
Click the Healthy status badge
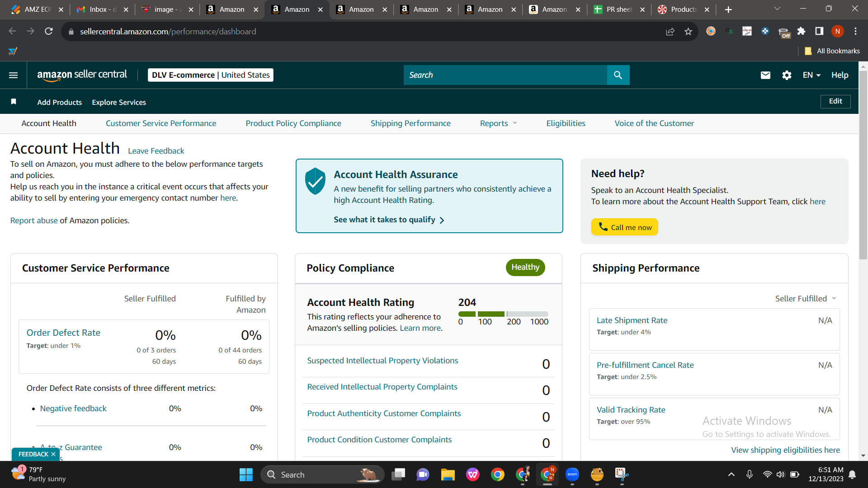point(525,267)
